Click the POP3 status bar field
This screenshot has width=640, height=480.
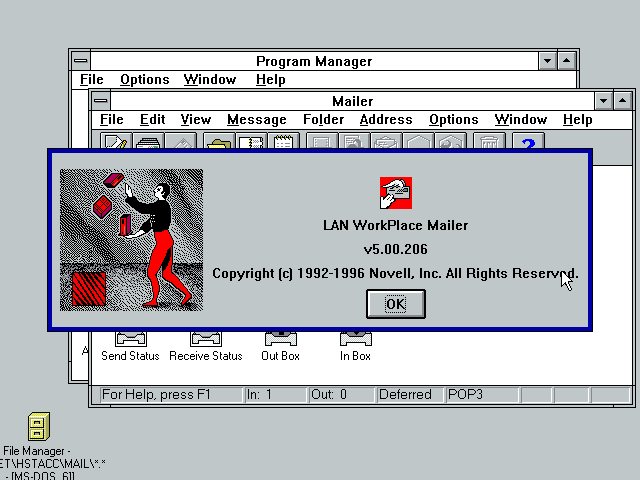point(465,395)
